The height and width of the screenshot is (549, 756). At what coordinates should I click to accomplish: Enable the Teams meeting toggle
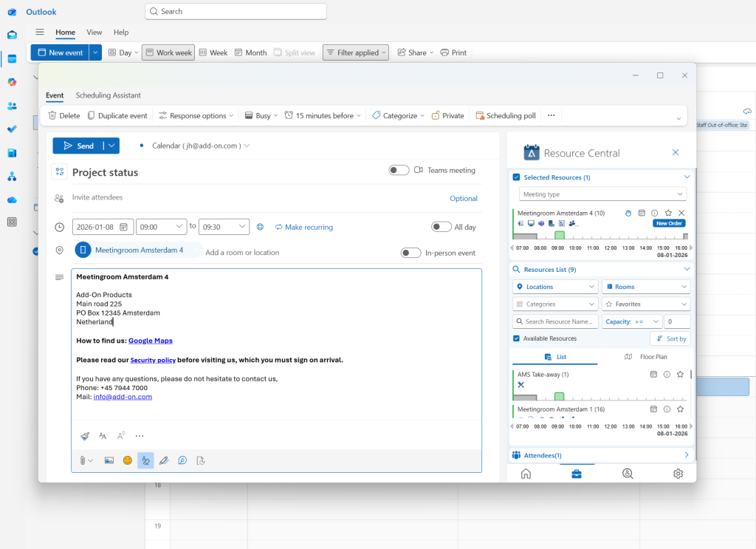(399, 170)
